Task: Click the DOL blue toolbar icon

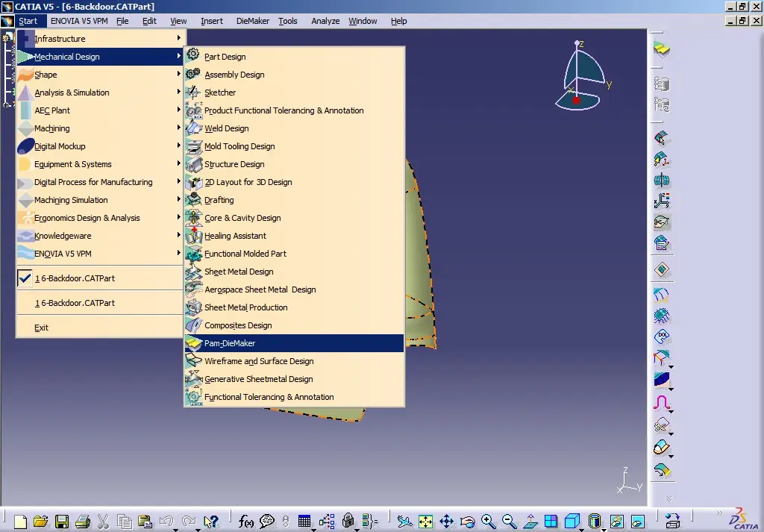Action: [x=662, y=337]
